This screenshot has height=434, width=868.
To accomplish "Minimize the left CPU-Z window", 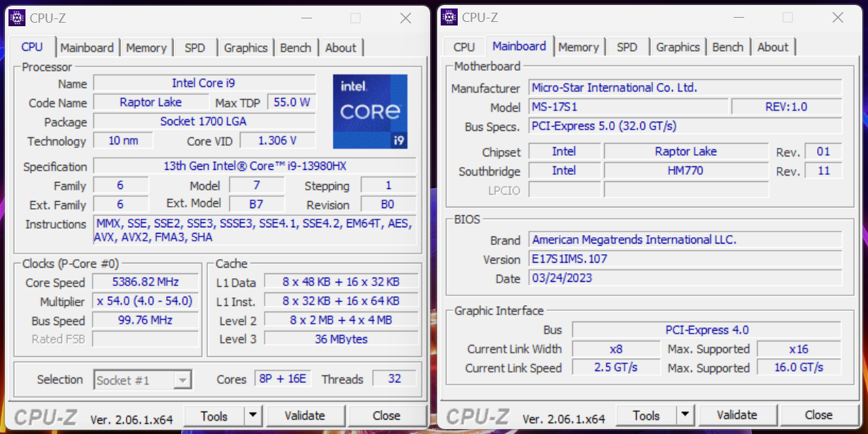I will click(305, 18).
